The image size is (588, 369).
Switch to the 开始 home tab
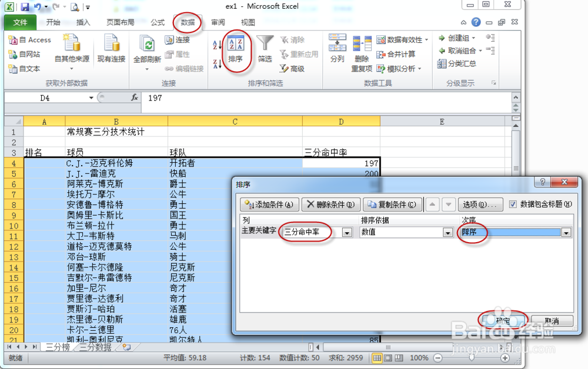(x=53, y=22)
